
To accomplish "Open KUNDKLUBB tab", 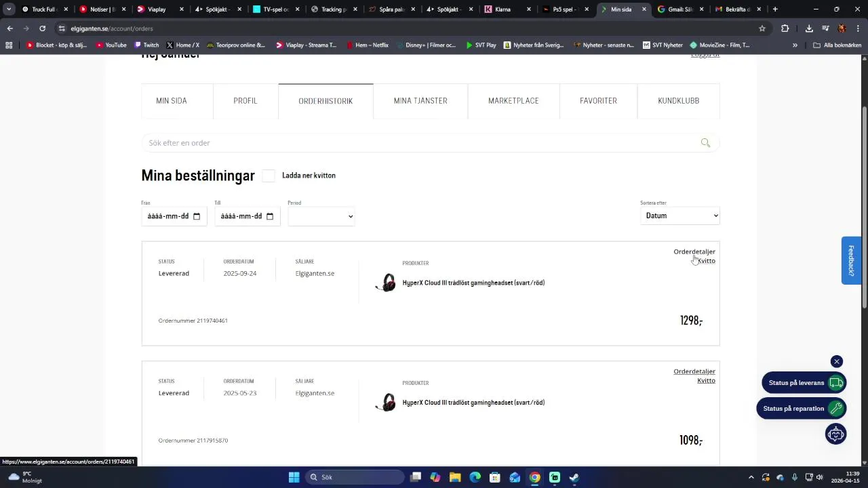I will [x=678, y=101].
